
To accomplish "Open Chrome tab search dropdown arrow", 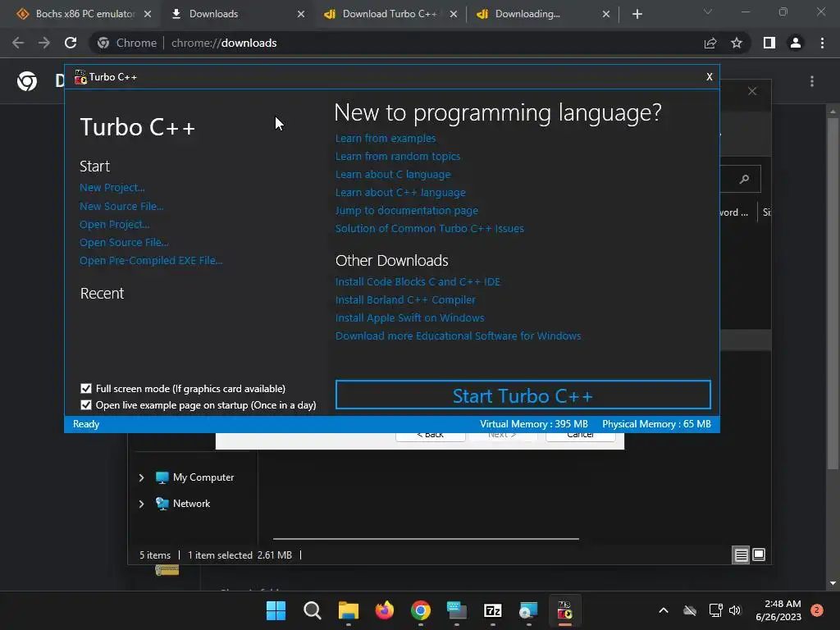I will click(x=708, y=11).
